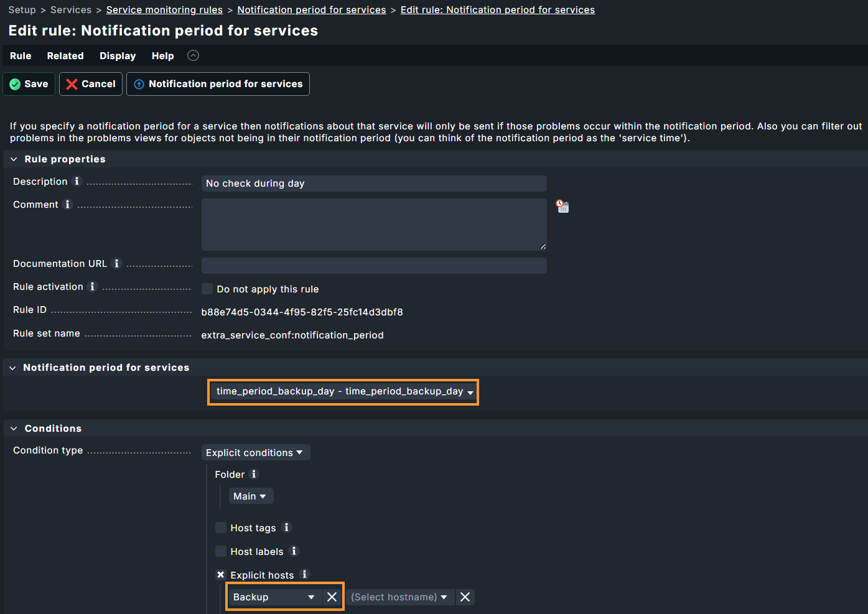Enable the Do not apply this rule checkbox
Image resolution: width=868 pixels, height=614 pixels.
(x=207, y=289)
